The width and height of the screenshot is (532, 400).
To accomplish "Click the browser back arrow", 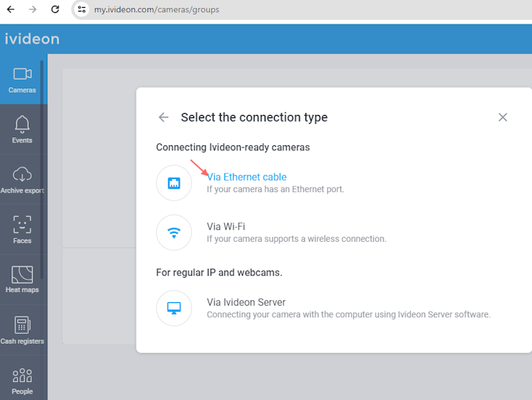I will 11,9.
